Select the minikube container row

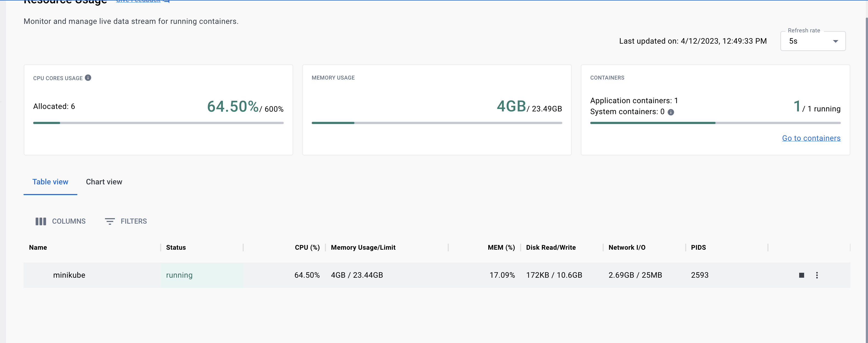[69, 275]
